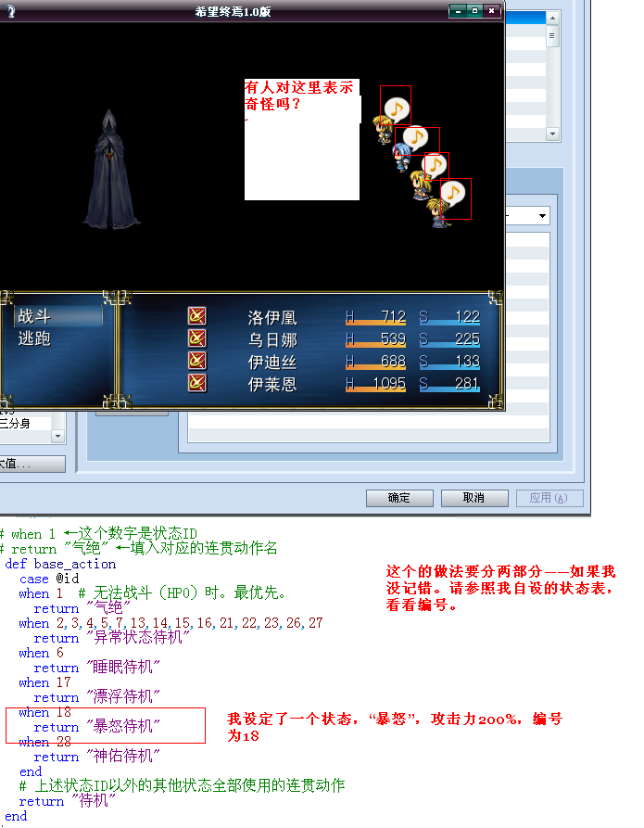This screenshot has width=644, height=828.
Task: Click the 应用 (A) apply button
Action: coord(549,498)
